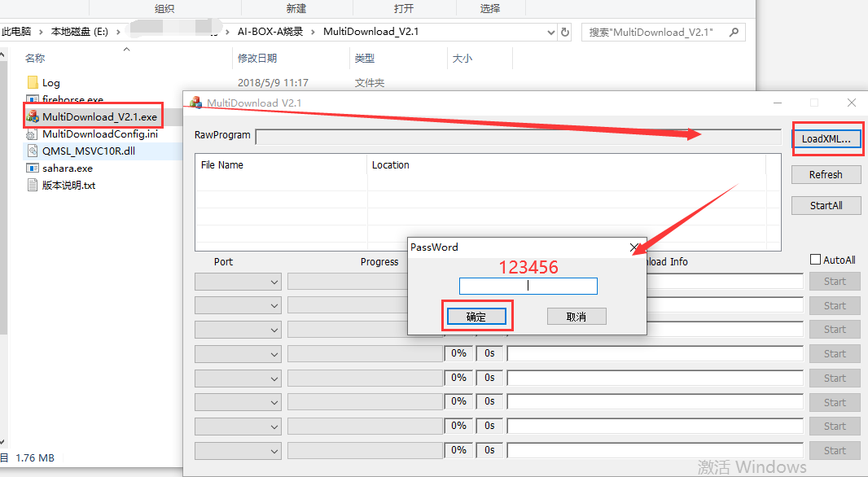Click the breadcrumb chevron after 本地磁盘 (E:)

tap(118, 32)
